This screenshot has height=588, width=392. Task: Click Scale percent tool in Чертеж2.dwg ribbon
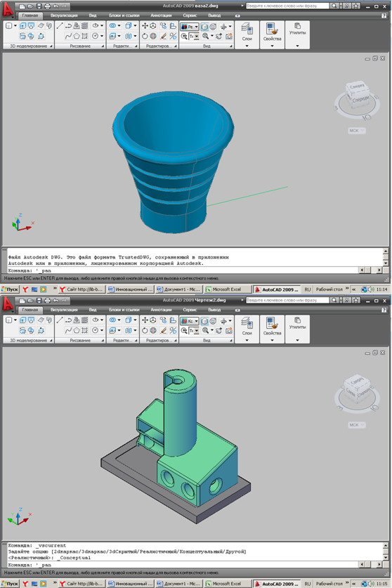pos(173,331)
